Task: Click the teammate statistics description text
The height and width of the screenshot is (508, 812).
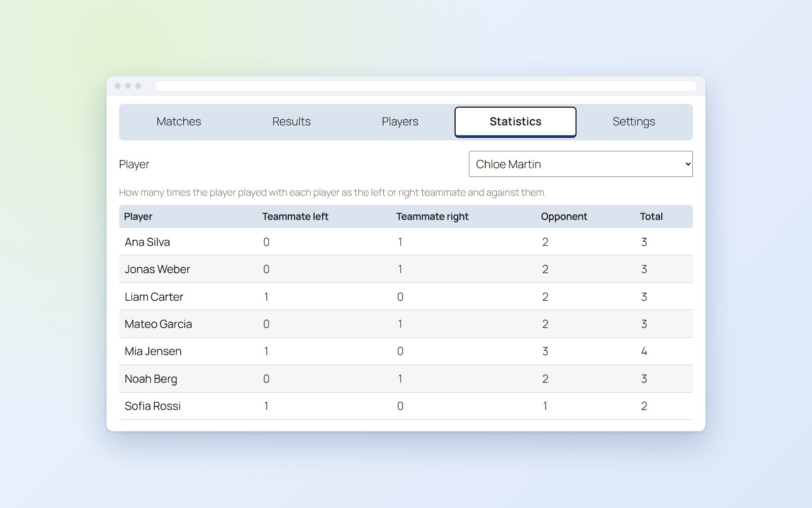Action: pyautogui.click(x=332, y=193)
